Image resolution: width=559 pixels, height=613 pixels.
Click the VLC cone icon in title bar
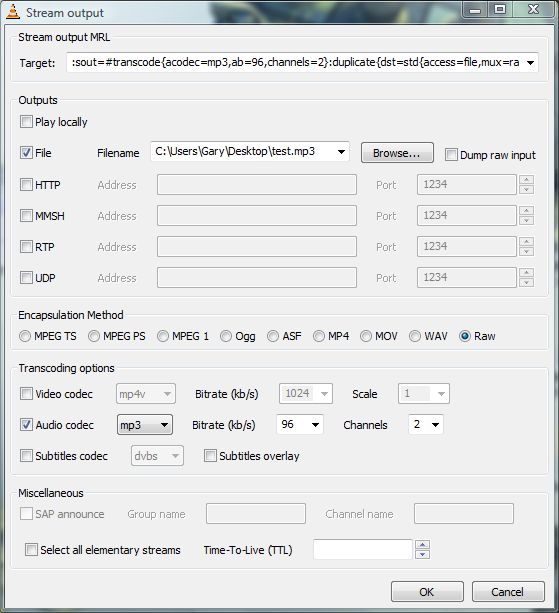point(13,12)
